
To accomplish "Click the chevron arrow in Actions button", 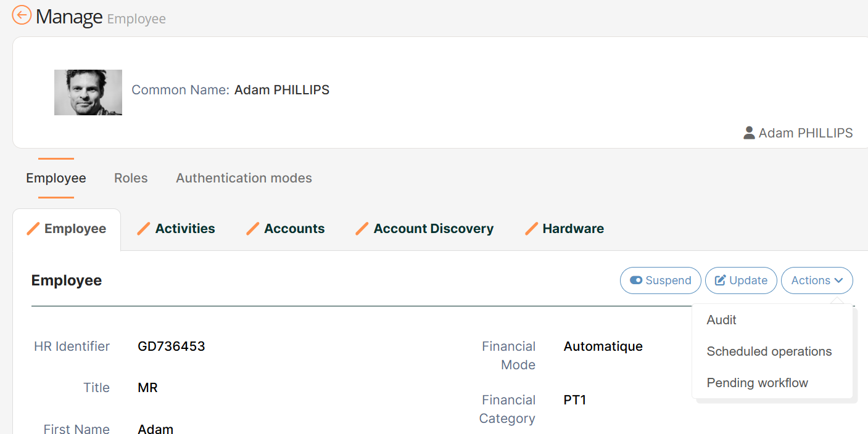I will pos(838,280).
